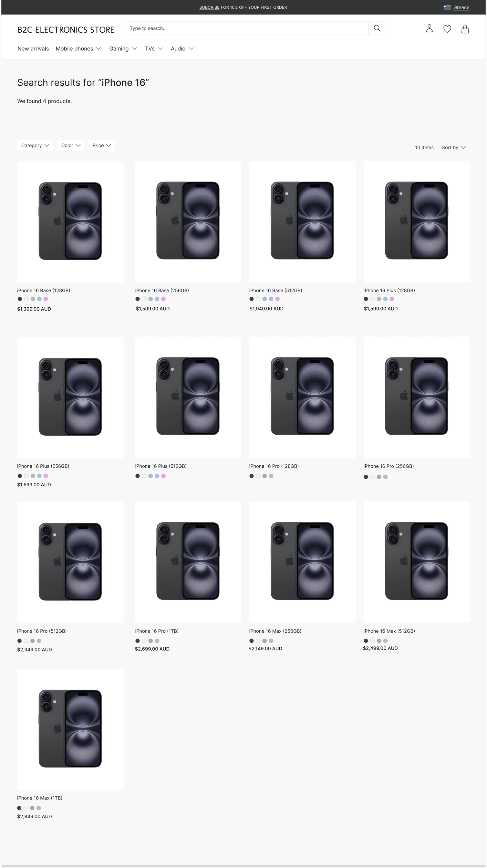Open the Category filter dropdown
This screenshot has height=868, width=487.
tap(35, 145)
